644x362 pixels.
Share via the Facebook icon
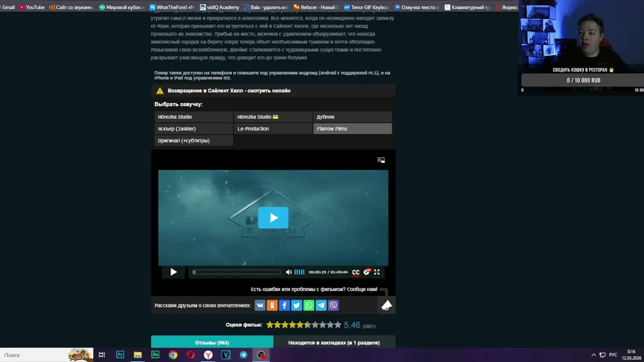tap(284, 305)
